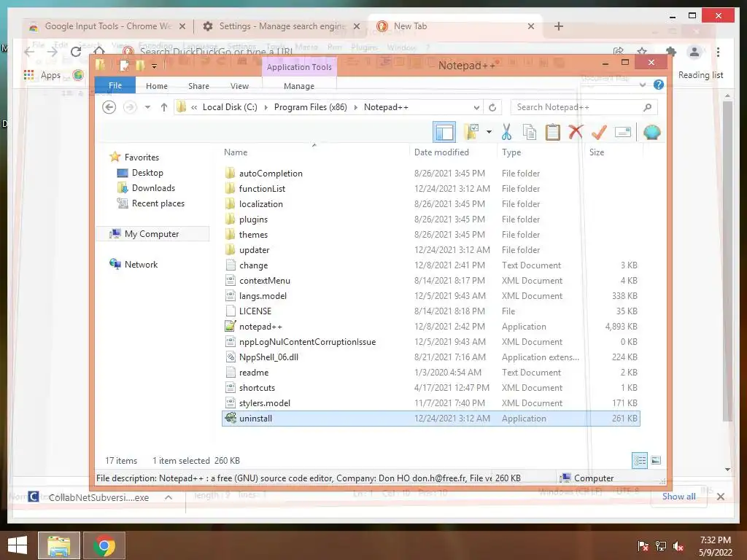Select the themes folder
This screenshot has height=560, width=747.
[253, 234]
